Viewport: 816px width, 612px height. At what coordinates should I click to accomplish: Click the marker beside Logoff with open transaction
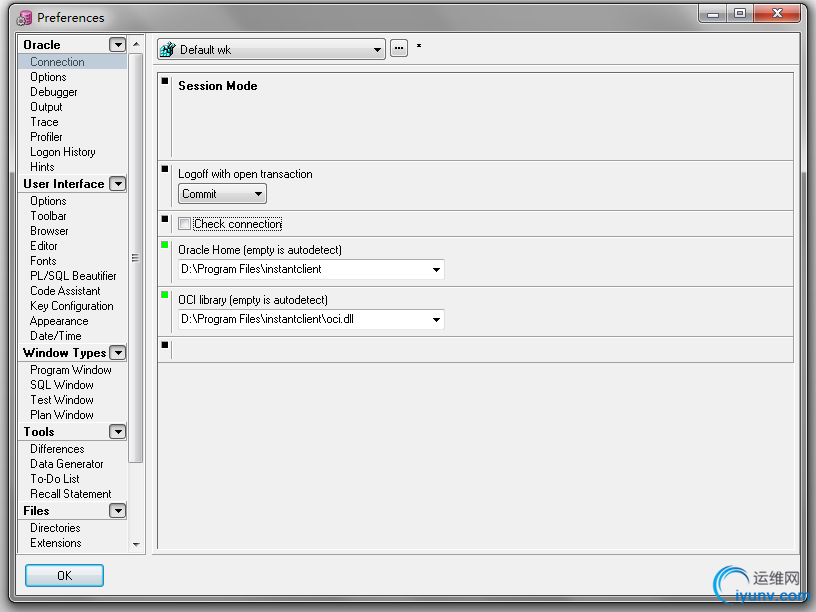tap(165, 169)
